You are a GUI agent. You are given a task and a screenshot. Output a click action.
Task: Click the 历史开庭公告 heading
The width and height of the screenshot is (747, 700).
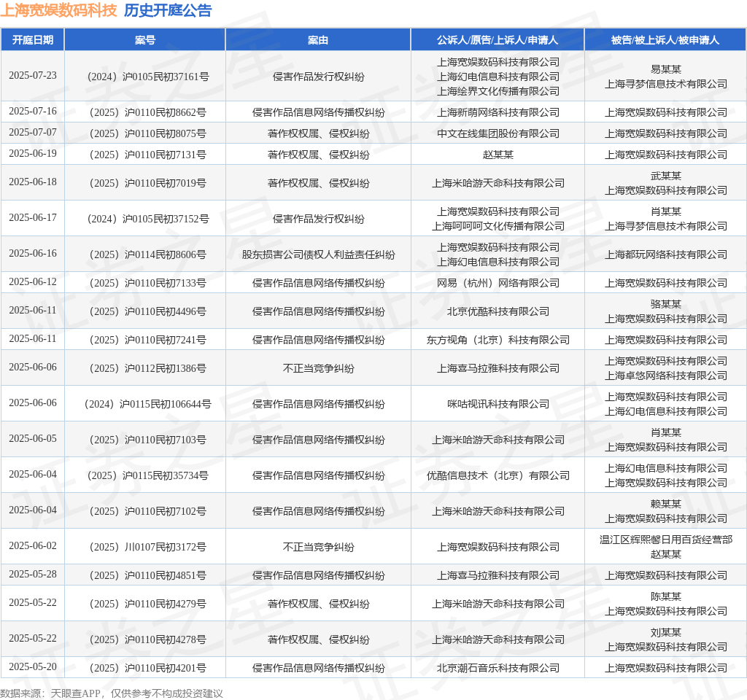(x=168, y=10)
